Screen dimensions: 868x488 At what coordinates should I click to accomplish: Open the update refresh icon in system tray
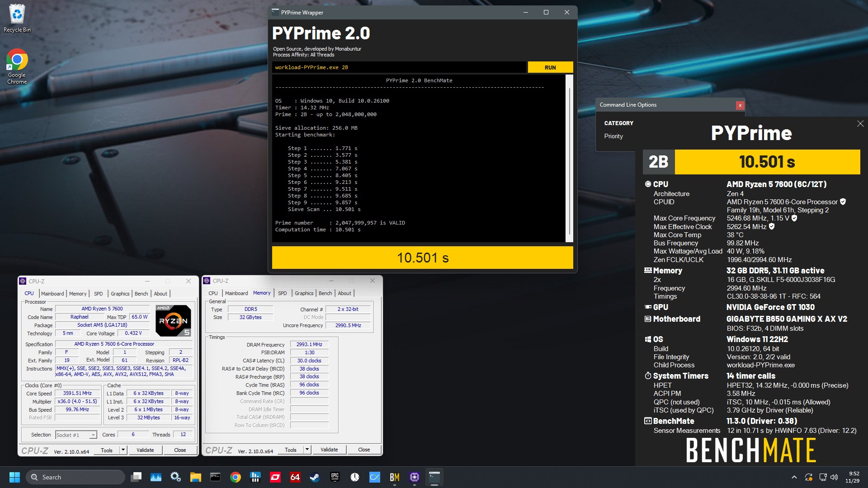click(x=809, y=477)
